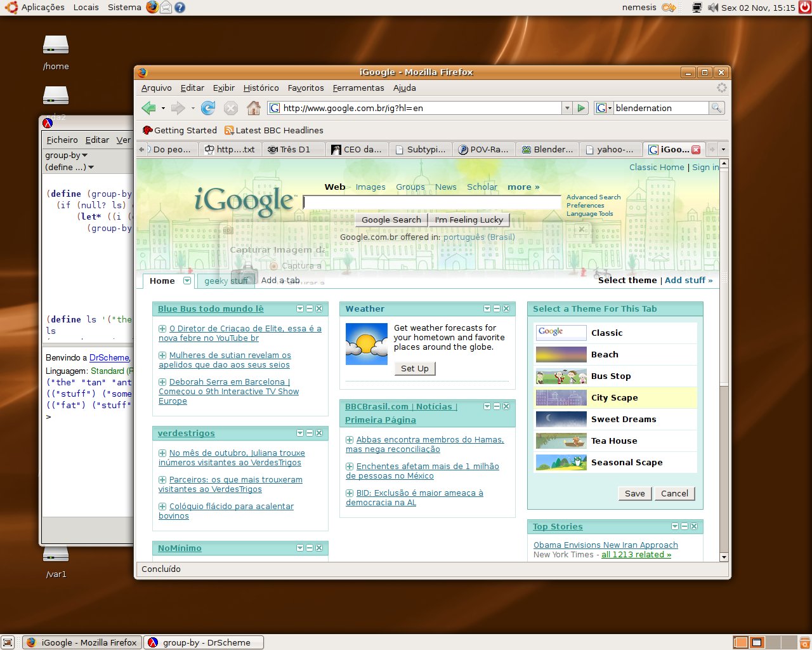The image size is (812, 650).
Task: Click the green Go arrow beside the URL bar
Action: tap(581, 108)
